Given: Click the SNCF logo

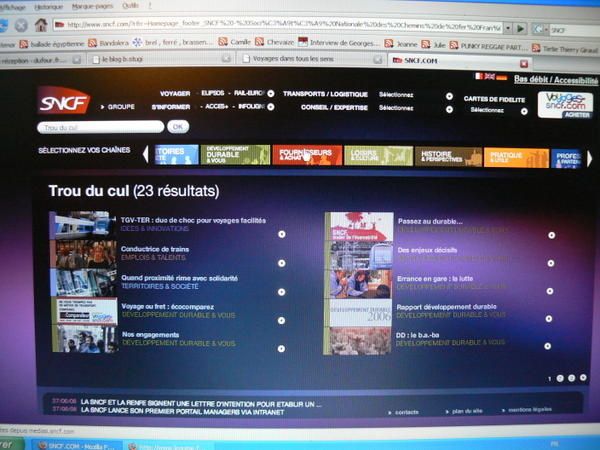Looking at the screenshot, I should pyautogui.click(x=64, y=100).
